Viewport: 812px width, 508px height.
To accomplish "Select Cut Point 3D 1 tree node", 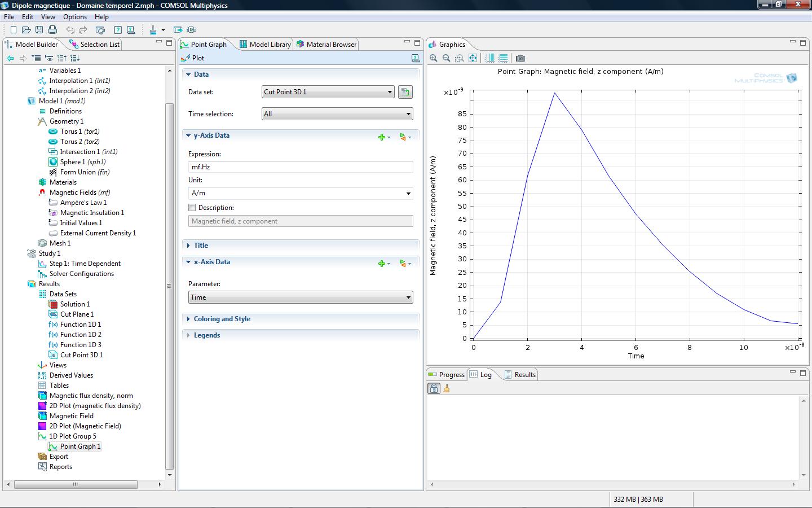I will click(81, 355).
